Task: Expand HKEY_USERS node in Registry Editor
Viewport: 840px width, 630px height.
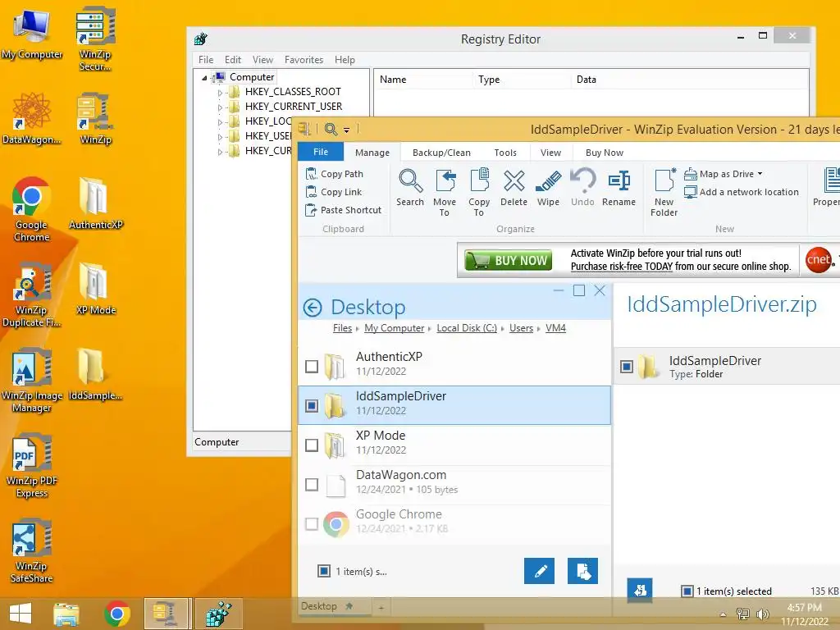Action: pos(220,137)
